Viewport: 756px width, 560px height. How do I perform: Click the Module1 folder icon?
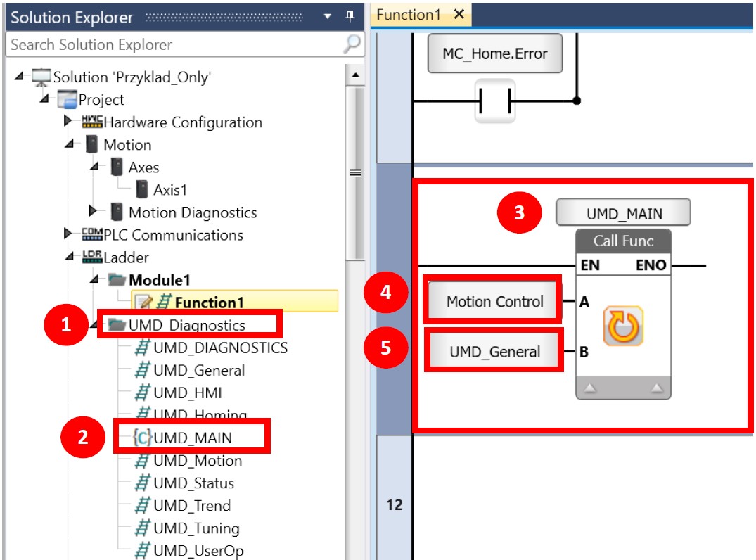point(117,280)
